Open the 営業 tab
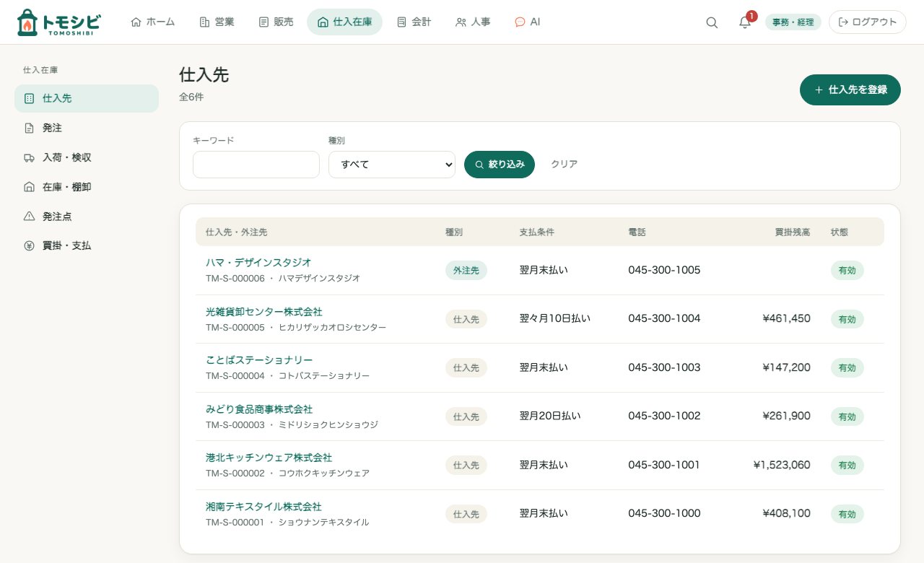This screenshot has width=924, height=563. [x=217, y=22]
